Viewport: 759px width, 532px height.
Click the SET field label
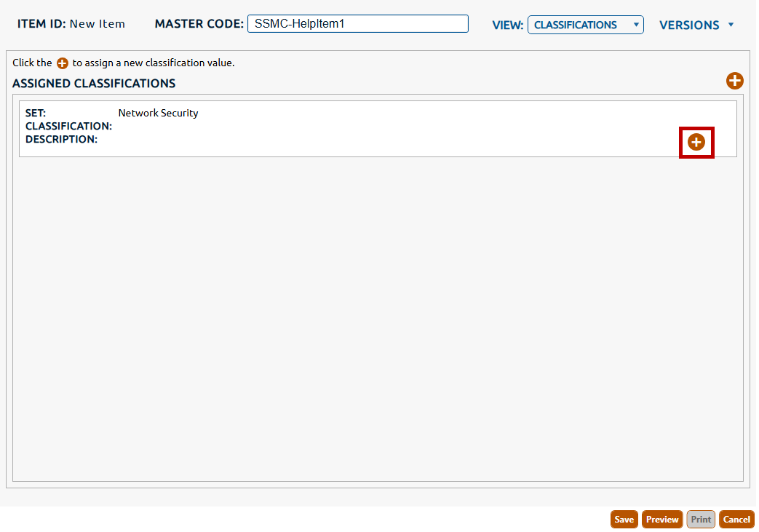36,113
